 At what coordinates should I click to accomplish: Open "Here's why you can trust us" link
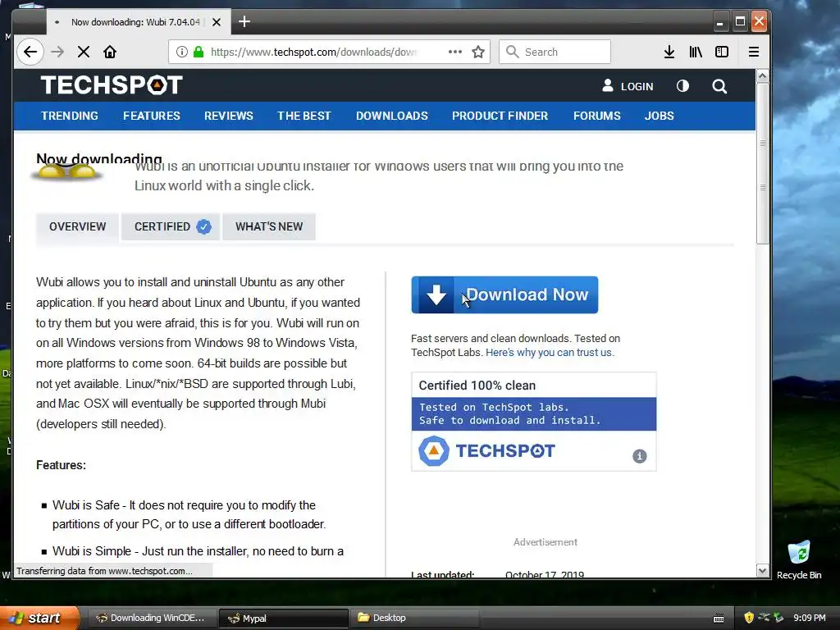(550, 353)
